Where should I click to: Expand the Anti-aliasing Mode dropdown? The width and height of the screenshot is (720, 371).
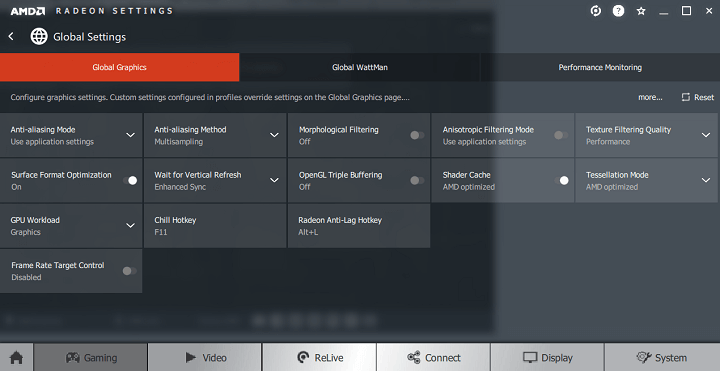pos(130,135)
